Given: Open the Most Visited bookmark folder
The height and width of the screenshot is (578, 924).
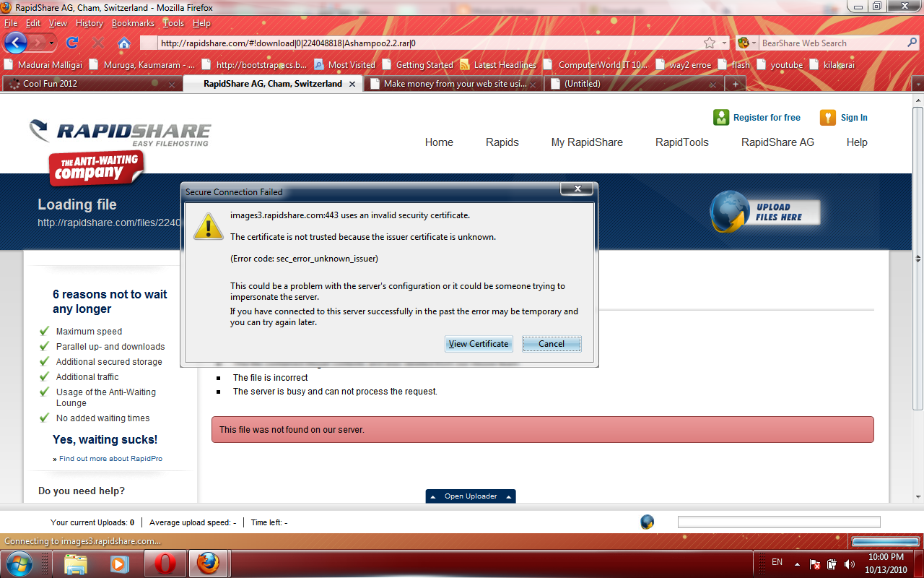Looking at the screenshot, I should [x=344, y=64].
